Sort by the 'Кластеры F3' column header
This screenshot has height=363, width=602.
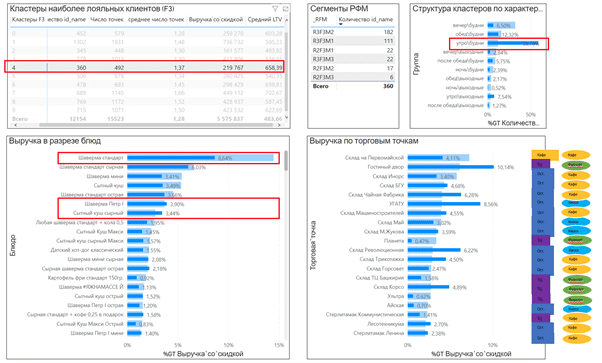(x=28, y=19)
